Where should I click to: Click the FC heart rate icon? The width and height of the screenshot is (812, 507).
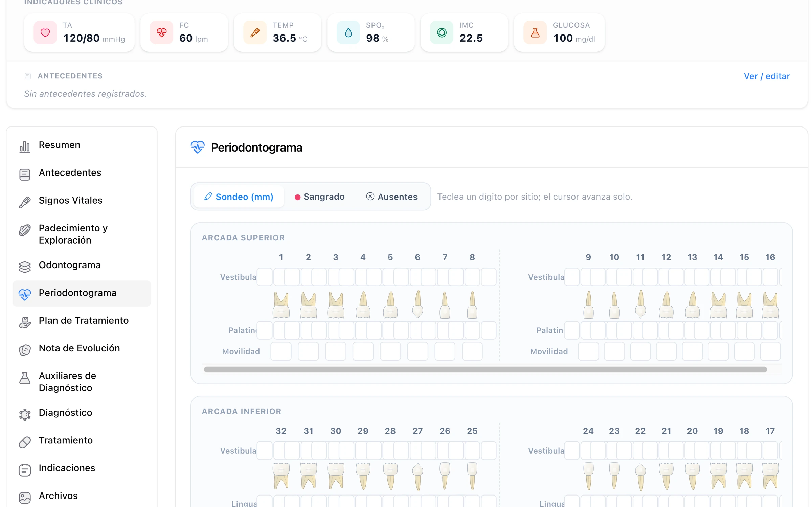(162, 32)
